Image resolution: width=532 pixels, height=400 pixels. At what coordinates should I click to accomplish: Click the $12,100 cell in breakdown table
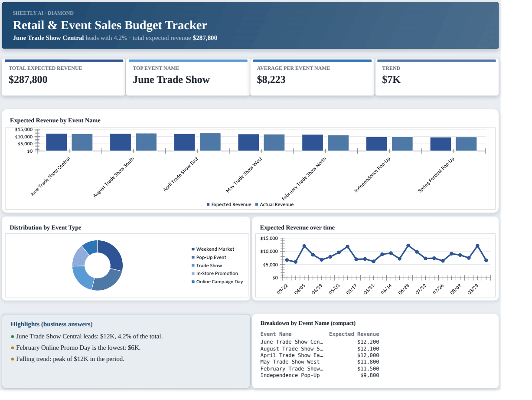point(368,349)
